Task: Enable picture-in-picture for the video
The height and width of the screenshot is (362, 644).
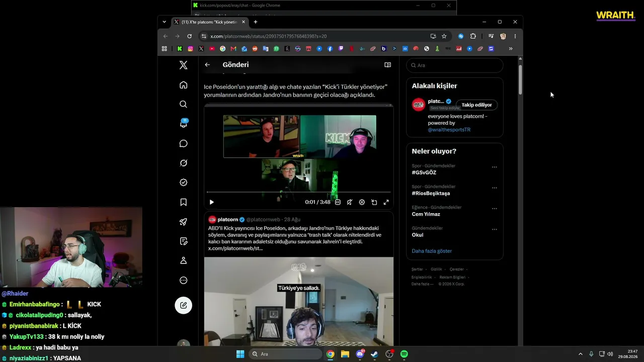Action: [x=374, y=202]
